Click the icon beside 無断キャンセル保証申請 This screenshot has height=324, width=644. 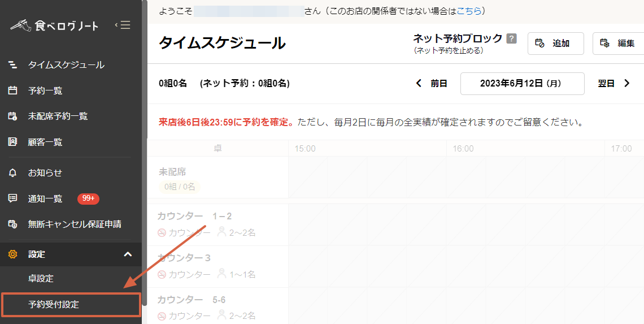click(13, 224)
